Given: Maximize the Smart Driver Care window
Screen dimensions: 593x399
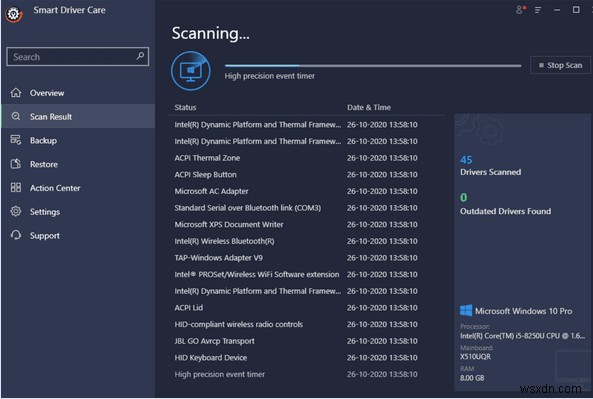Looking at the screenshot, I should pos(576,9).
